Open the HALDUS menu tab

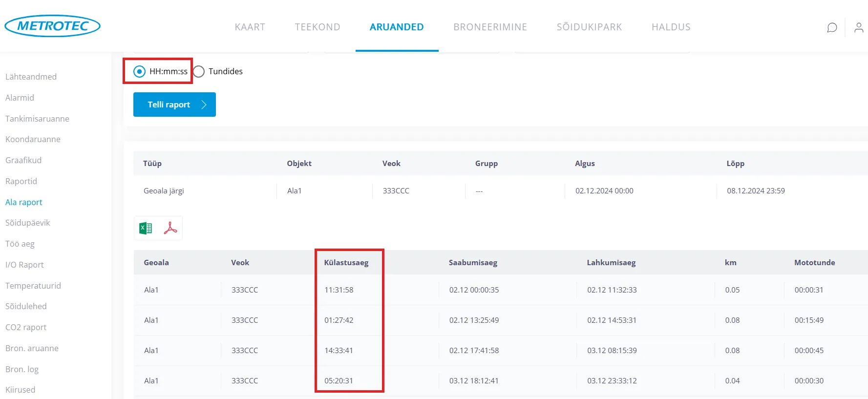point(671,27)
